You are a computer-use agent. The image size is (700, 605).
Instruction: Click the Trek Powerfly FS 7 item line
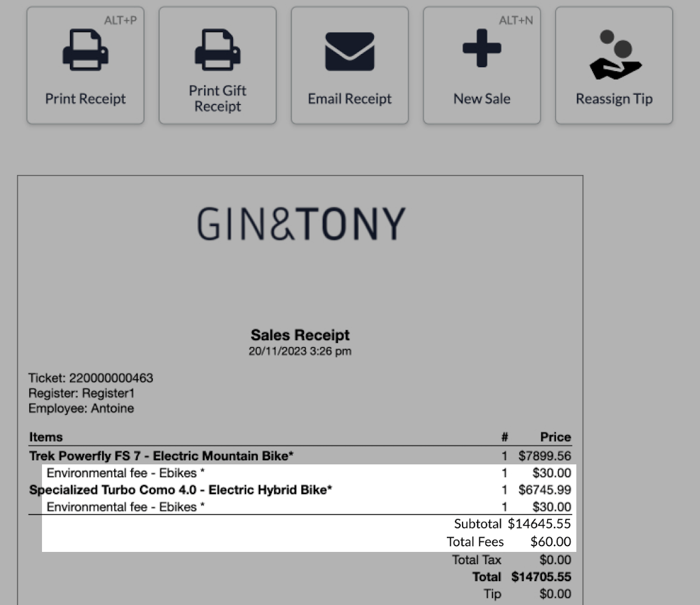(161, 456)
